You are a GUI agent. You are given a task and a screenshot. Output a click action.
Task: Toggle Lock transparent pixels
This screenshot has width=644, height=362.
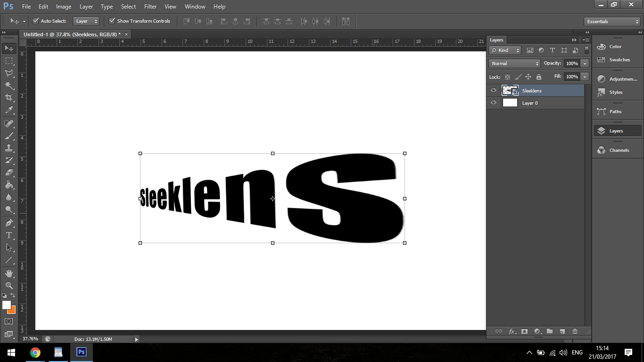(x=507, y=77)
